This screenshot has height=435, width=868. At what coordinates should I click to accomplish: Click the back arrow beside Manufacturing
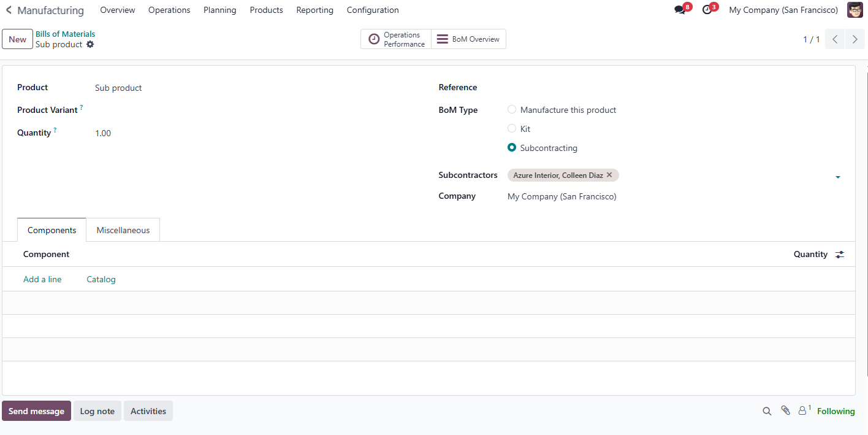point(9,10)
